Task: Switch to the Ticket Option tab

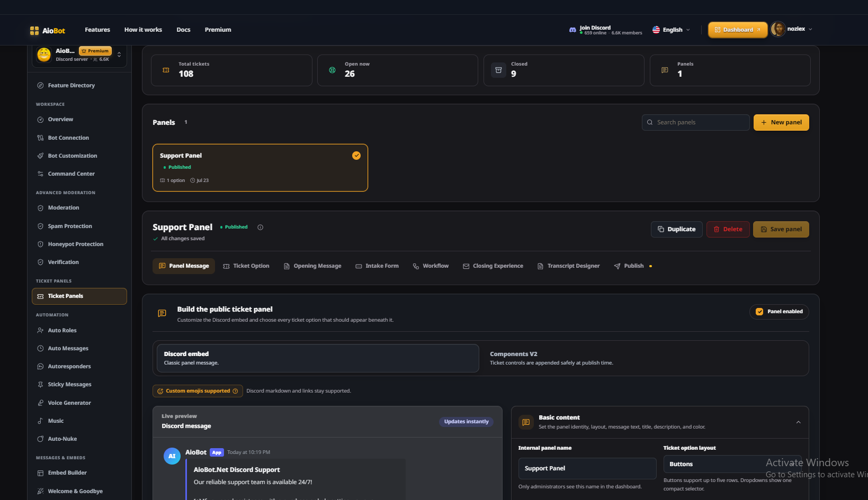Action: click(246, 266)
